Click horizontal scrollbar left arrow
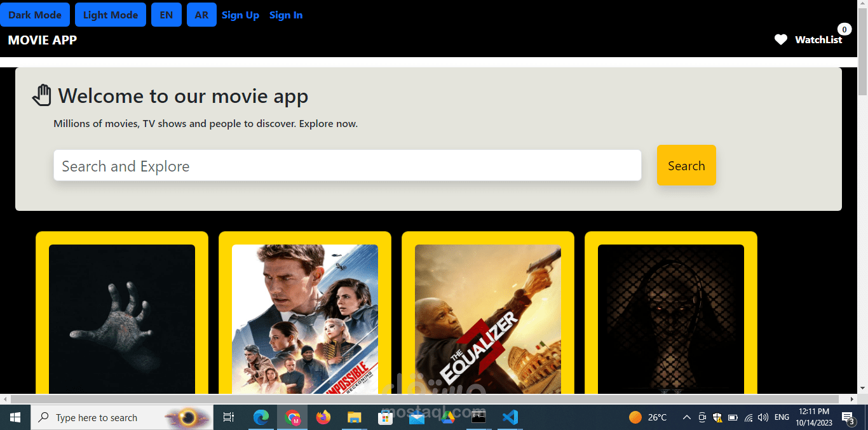 pos(5,399)
